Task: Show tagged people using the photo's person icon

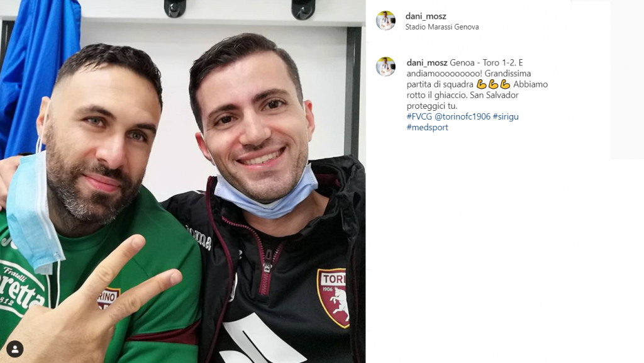Action: click(15, 349)
